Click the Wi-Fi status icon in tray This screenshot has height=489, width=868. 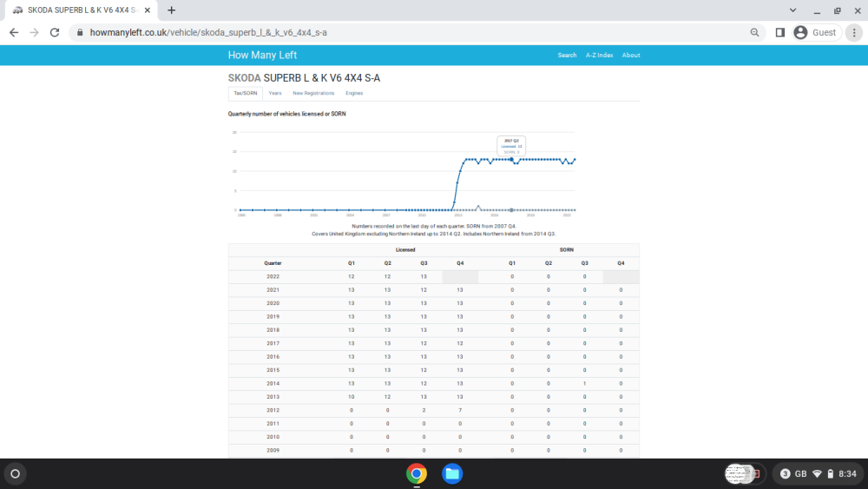pos(817,473)
